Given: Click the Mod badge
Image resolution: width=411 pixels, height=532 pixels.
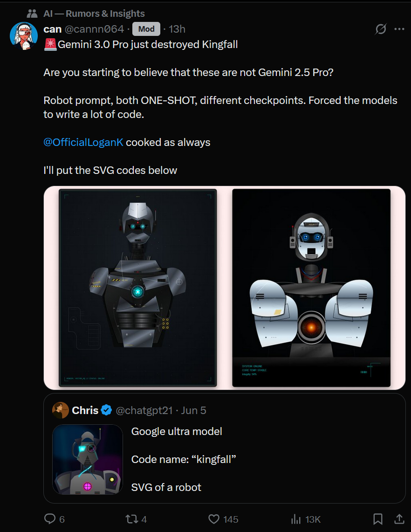Looking at the screenshot, I should 146,29.
